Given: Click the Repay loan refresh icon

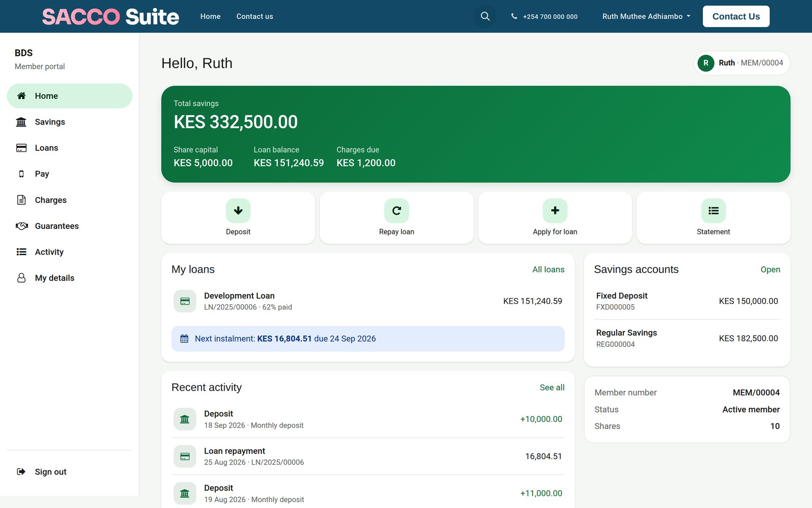Looking at the screenshot, I should click(x=396, y=211).
